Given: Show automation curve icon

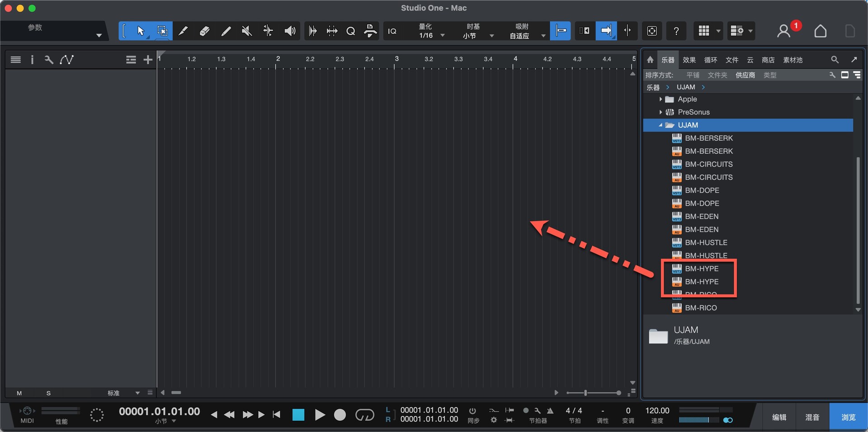Looking at the screenshot, I should tap(66, 60).
